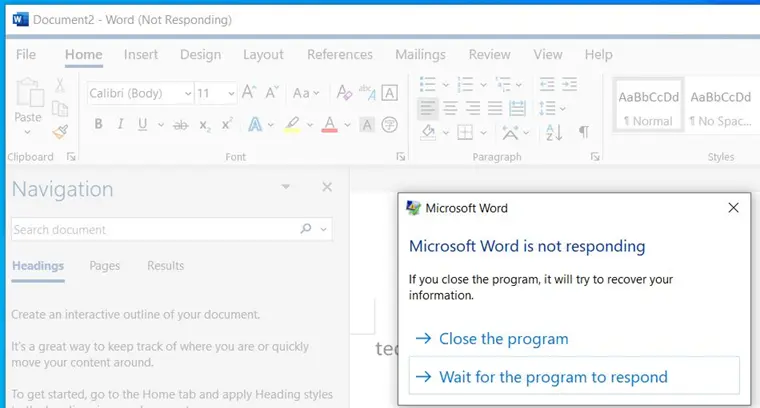Open the Font dialog launcher
This screenshot has width=760, height=408.
click(400, 157)
